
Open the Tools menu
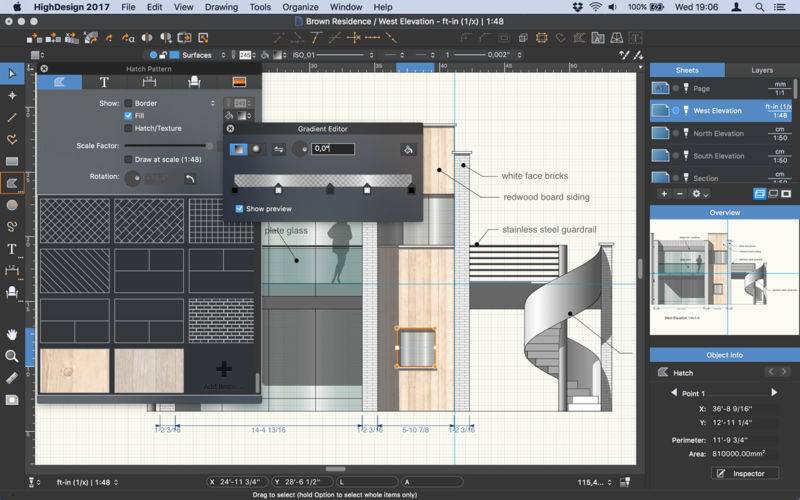coord(260,7)
